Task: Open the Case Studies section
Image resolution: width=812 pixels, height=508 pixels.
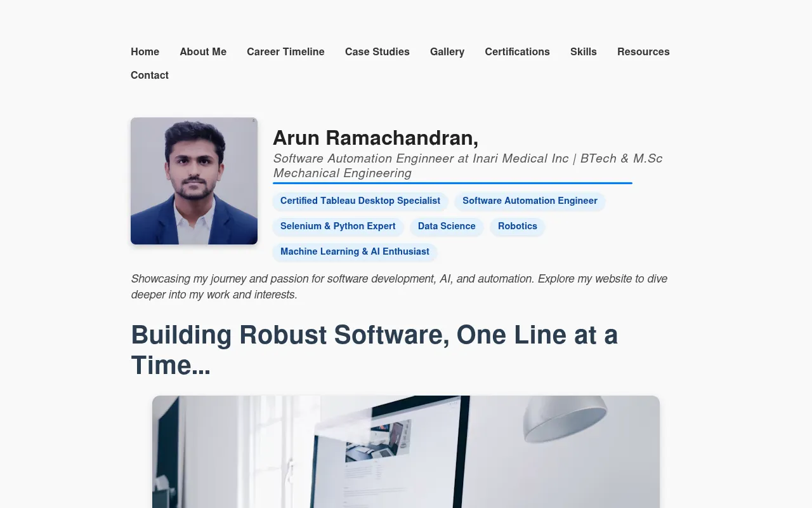Action: 377,52
